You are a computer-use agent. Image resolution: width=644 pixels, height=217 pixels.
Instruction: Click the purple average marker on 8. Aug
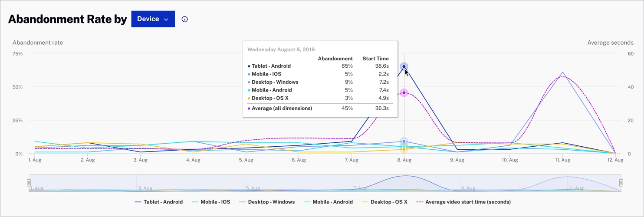(404, 93)
